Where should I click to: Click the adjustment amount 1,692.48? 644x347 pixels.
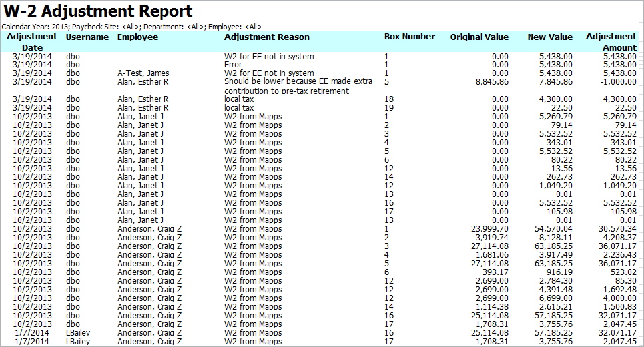pyautogui.click(x=620, y=290)
